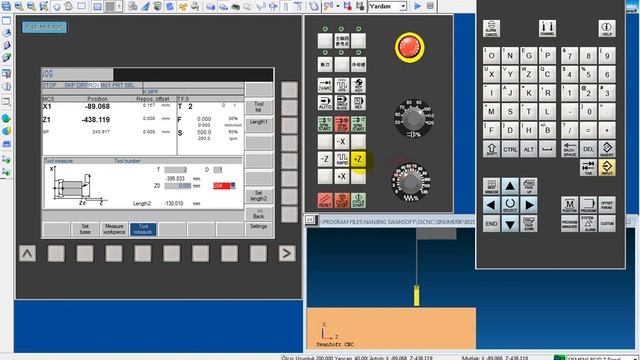Switch to AUTO mode
640x360 pixels.
click(325, 102)
